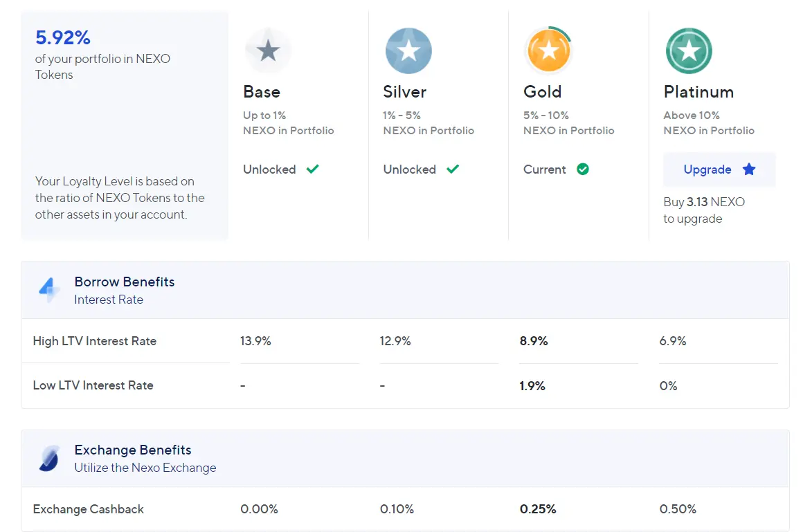Click the 6.9% Platinum high LTV rate
Image resolution: width=812 pixels, height=532 pixels.
click(x=673, y=341)
